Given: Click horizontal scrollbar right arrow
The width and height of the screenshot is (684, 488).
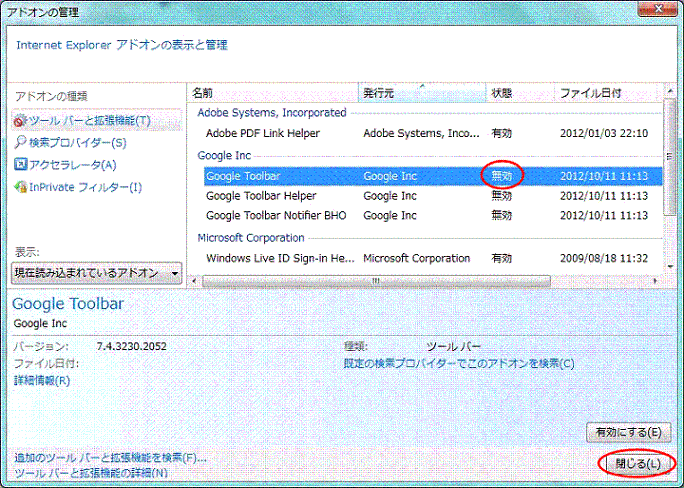Looking at the screenshot, I should pyautogui.click(x=655, y=281).
